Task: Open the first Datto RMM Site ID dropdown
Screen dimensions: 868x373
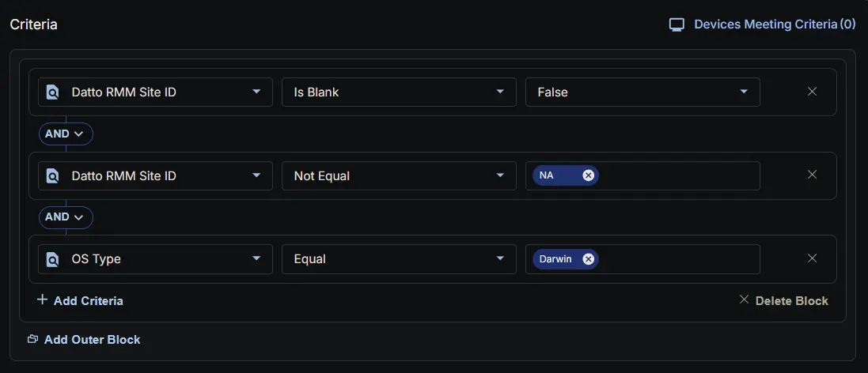Action: coord(155,92)
